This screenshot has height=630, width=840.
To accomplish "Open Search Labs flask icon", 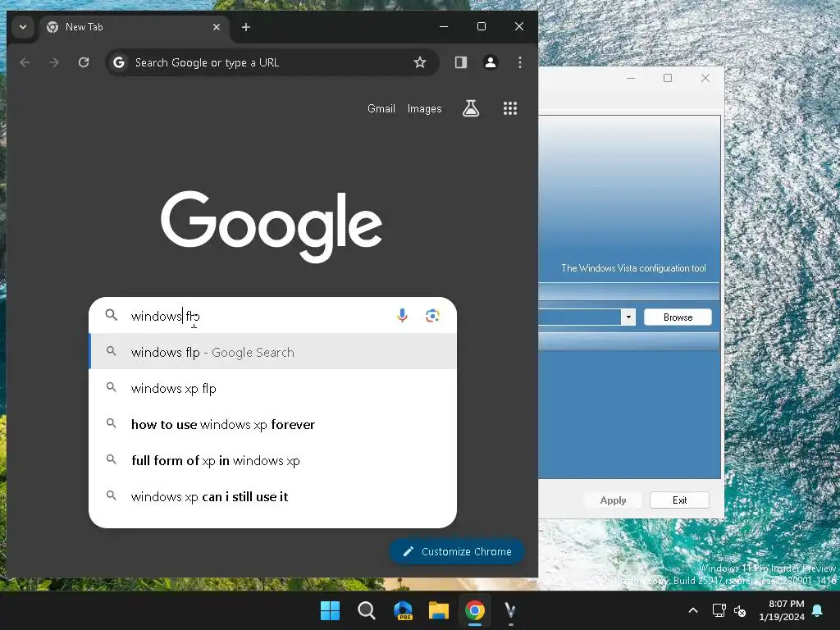I will point(471,109).
